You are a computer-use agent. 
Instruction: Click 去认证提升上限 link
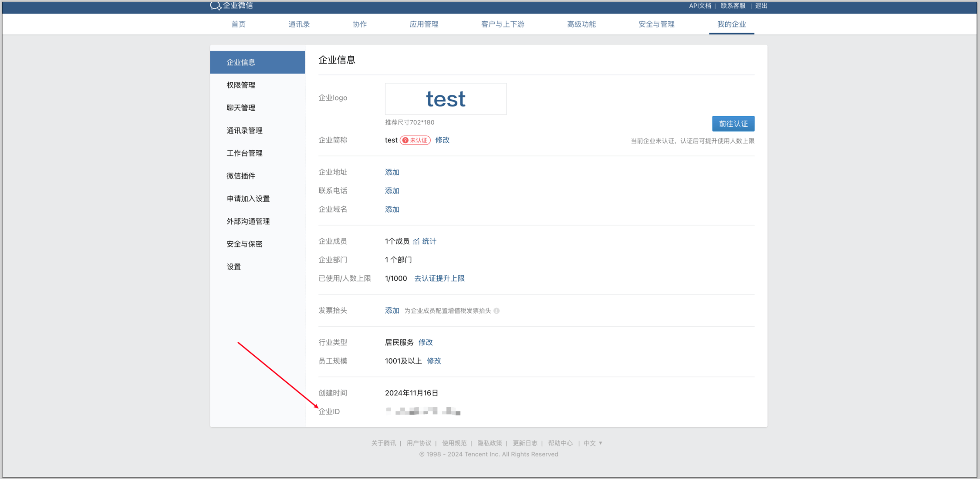(439, 278)
